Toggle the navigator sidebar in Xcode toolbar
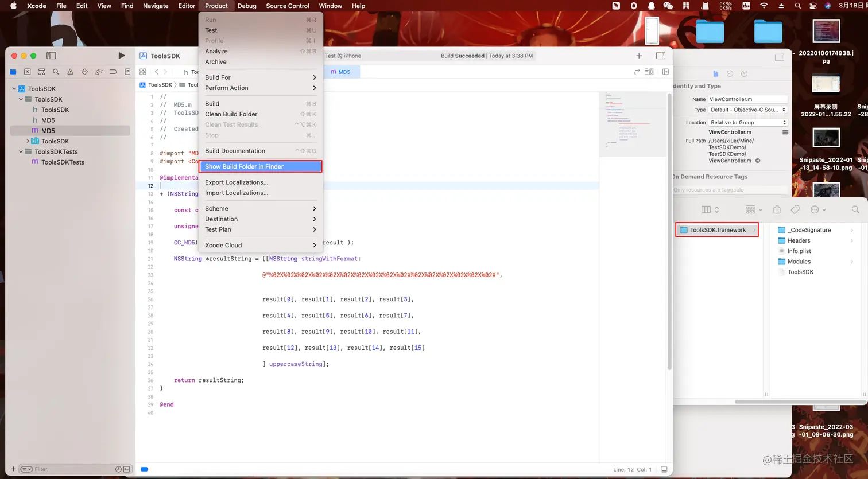 coord(51,56)
